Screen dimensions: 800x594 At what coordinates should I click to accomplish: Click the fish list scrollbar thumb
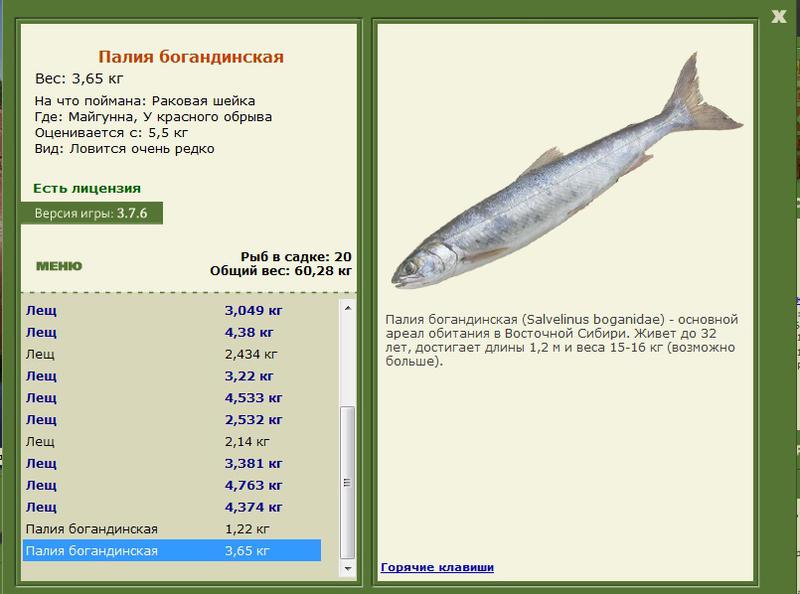click(x=347, y=483)
